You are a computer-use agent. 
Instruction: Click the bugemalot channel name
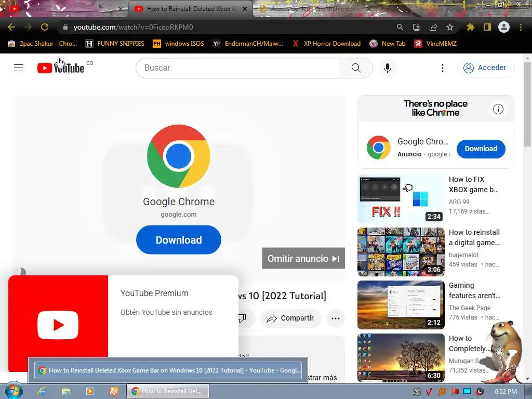(463, 255)
